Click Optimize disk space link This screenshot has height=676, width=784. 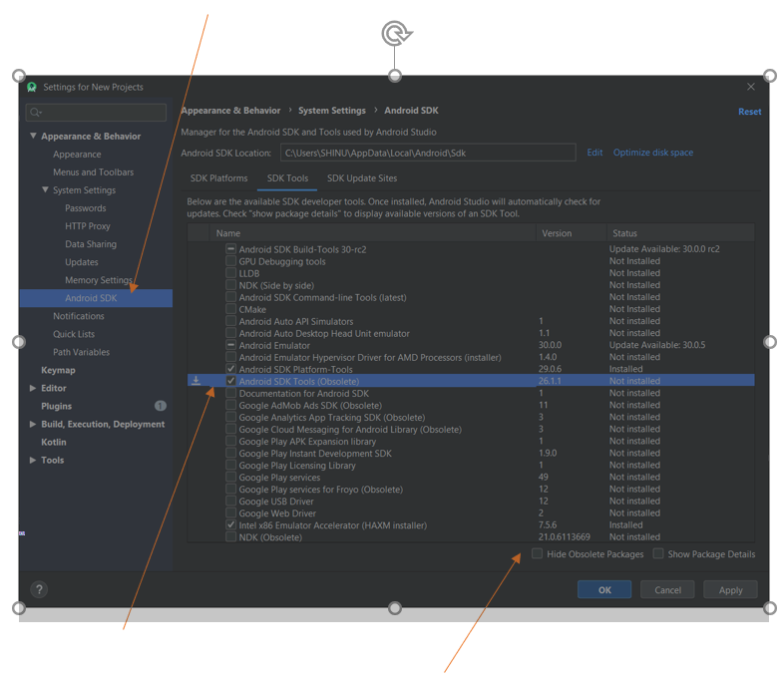click(653, 153)
